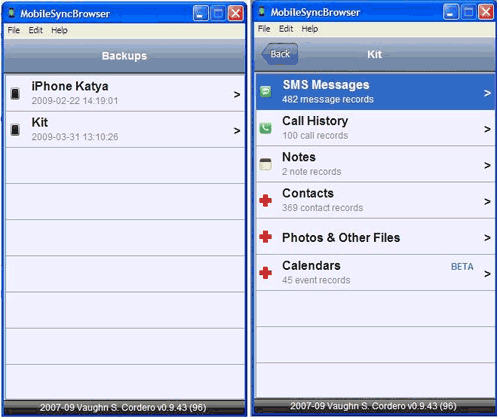500x419 pixels.
Task: Close the right MobileSyncBrowser window
Action: (x=486, y=12)
